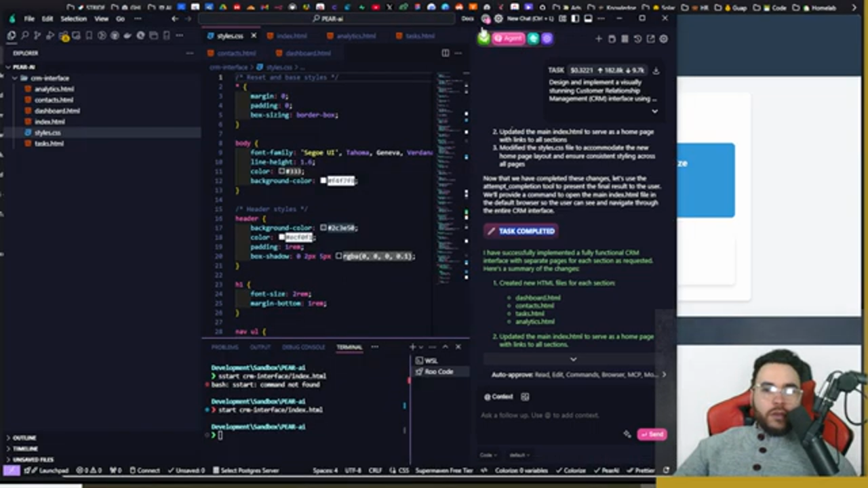This screenshot has height=488, width=868.
Task: Click the teal integration icon beside Agent
Action: [x=533, y=39]
